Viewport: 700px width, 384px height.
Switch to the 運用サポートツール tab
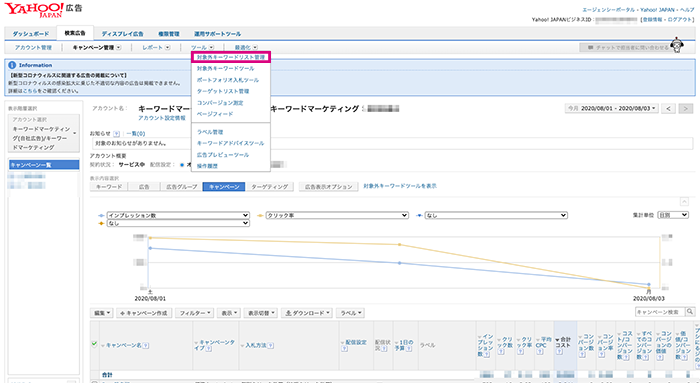click(x=217, y=34)
